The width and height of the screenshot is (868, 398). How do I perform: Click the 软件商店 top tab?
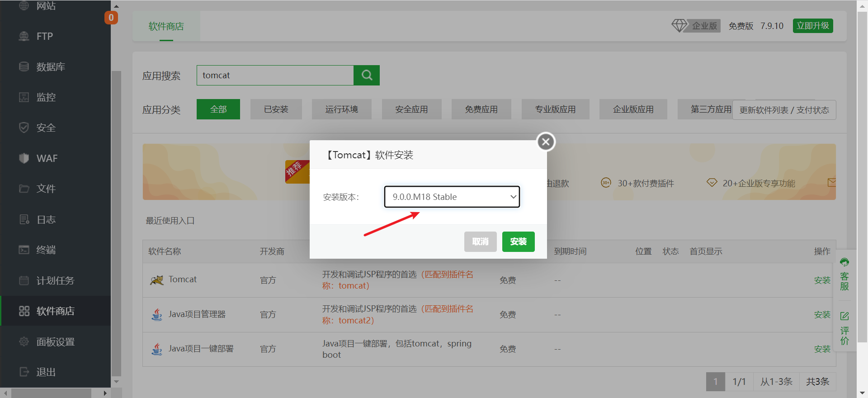[166, 26]
